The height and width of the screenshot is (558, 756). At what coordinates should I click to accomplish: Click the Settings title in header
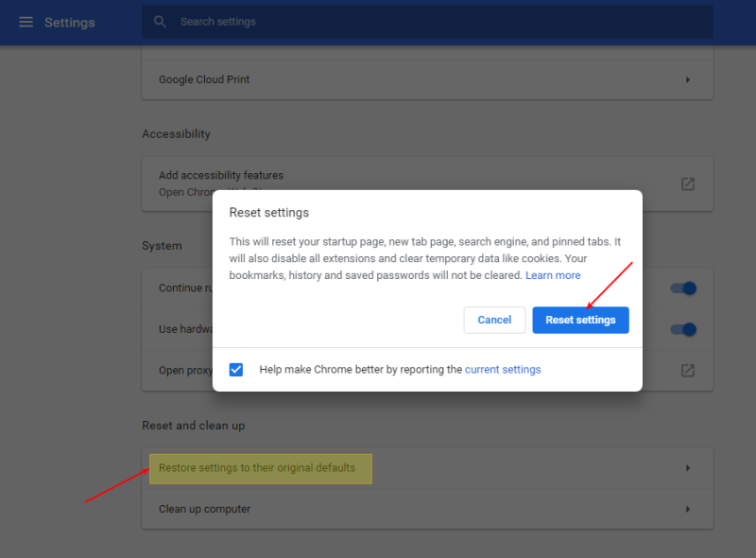point(70,22)
